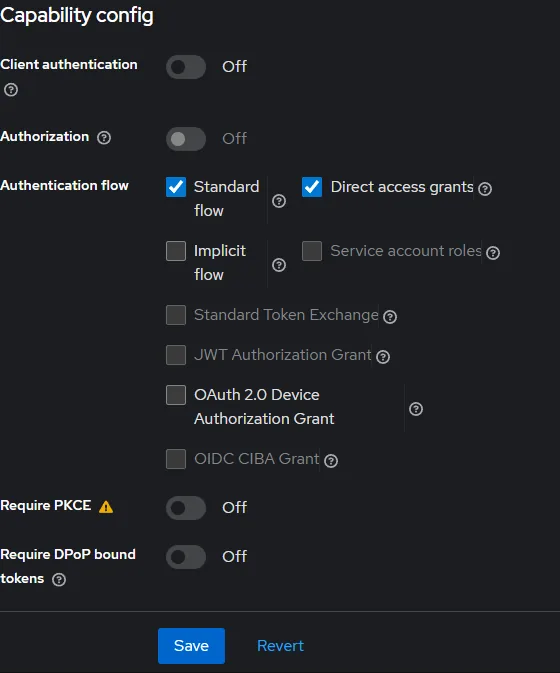
Task: Show help for Service account roles
Action: pyautogui.click(x=493, y=253)
